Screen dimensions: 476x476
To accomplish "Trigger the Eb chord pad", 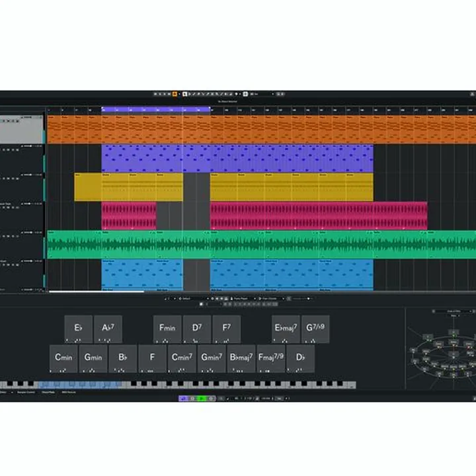I will click(x=78, y=329).
